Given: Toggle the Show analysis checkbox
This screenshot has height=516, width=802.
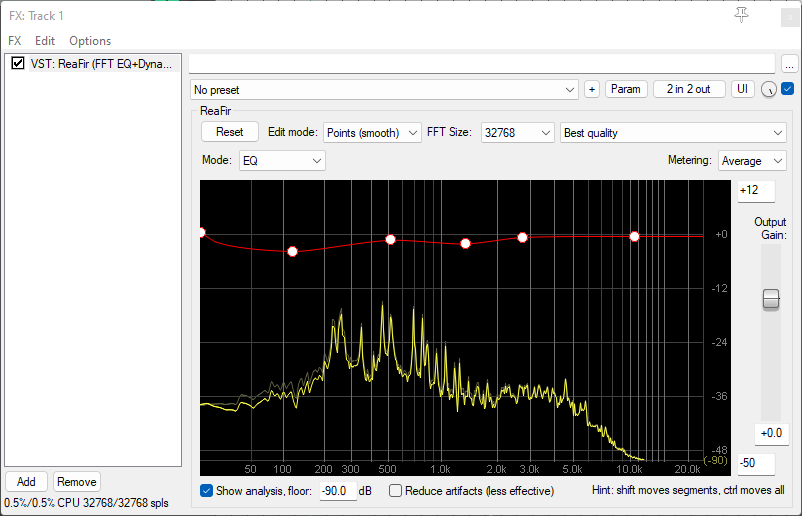Looking at the screenshot, I should point(206,491).
